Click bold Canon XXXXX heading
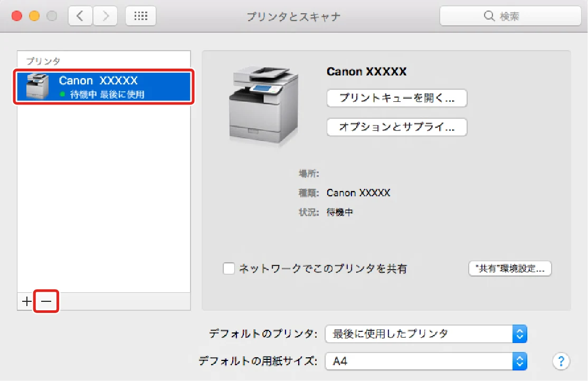This screenshot has width=588, height=381. [366, 72]
